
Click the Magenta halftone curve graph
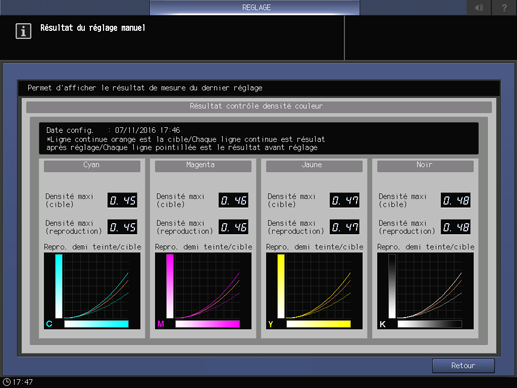(x=203, y=291)
